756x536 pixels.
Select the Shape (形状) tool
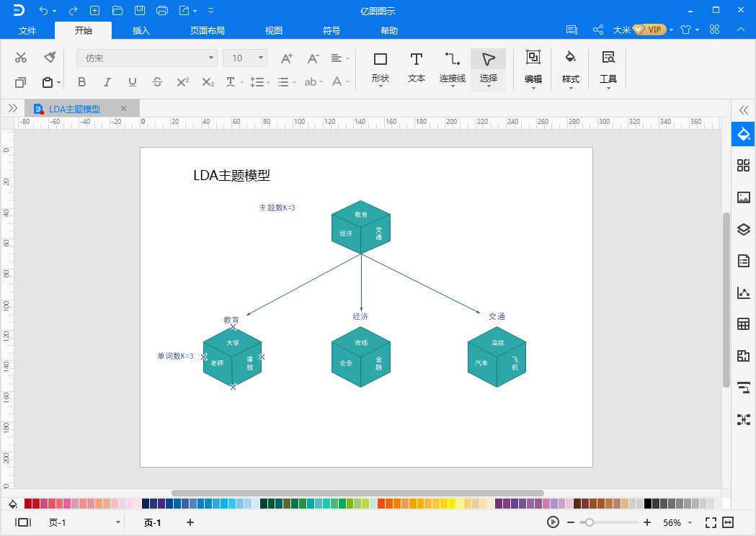380,67
